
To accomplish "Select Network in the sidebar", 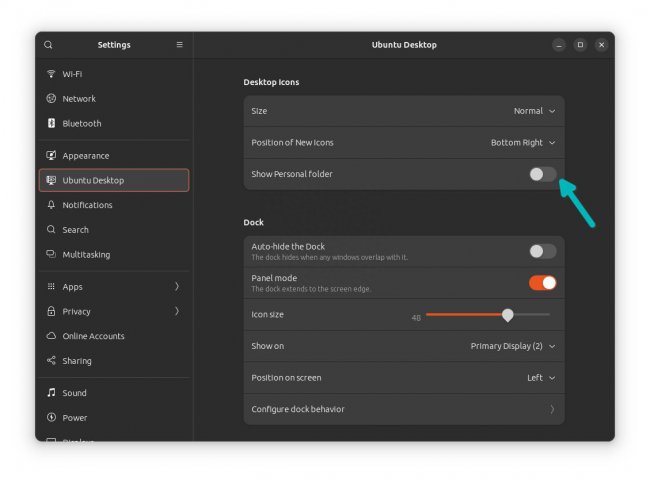I will coord(114,98).
